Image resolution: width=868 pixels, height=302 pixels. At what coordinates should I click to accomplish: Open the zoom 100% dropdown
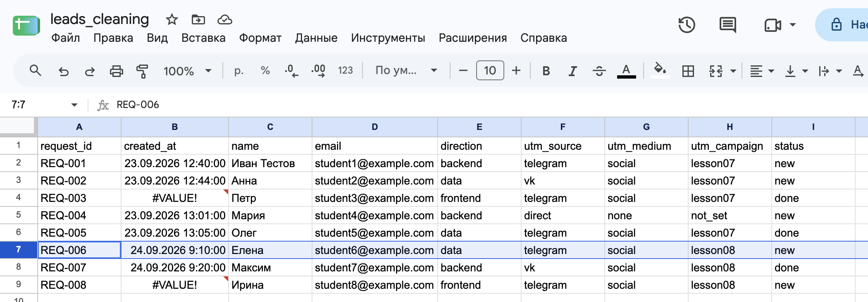[x=187, y=71]
